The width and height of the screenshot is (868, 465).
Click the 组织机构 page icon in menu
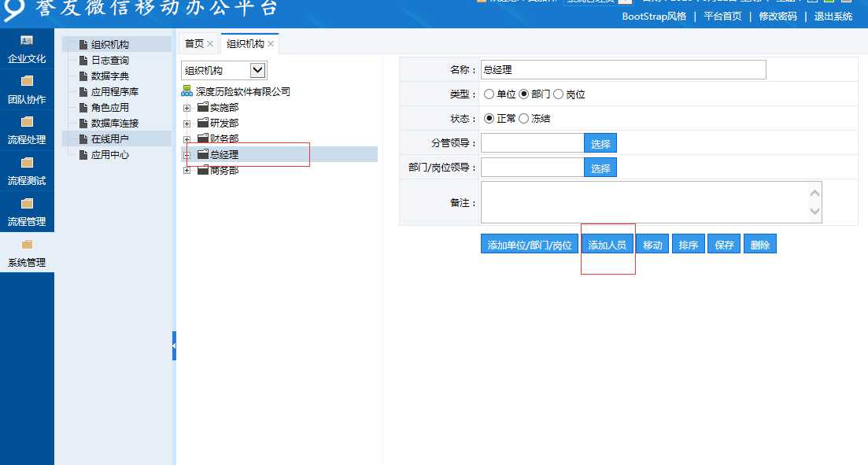[83, 44]
